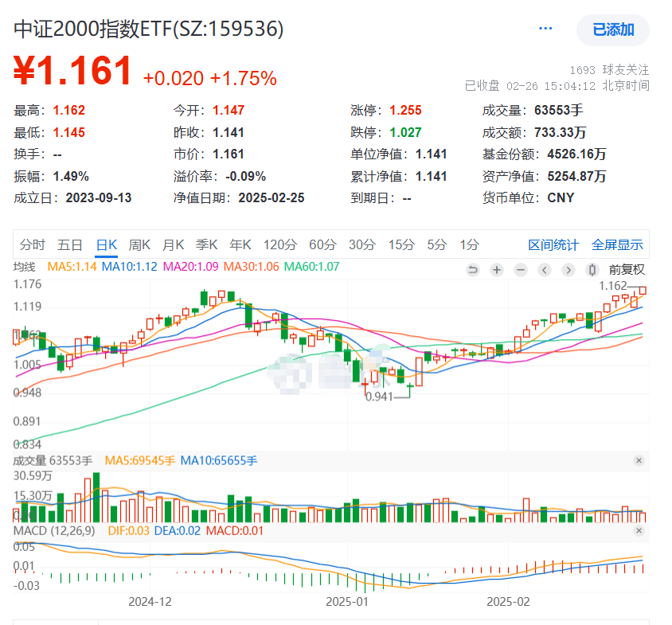Open the 区间统计 interval statistics option
The height and width of the screenshot is (625, 672).
point(553,245)
